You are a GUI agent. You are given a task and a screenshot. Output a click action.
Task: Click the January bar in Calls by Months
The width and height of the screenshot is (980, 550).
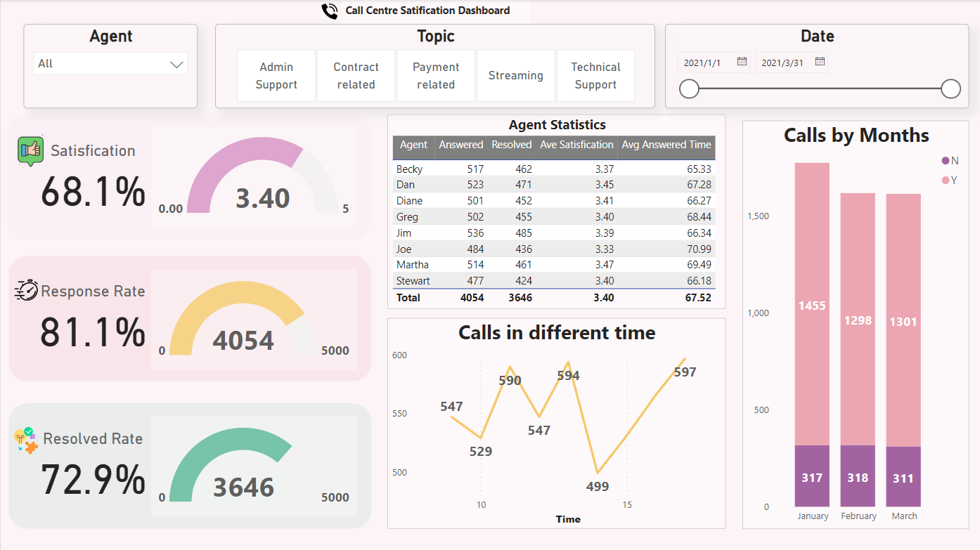(x=812, y=316)
